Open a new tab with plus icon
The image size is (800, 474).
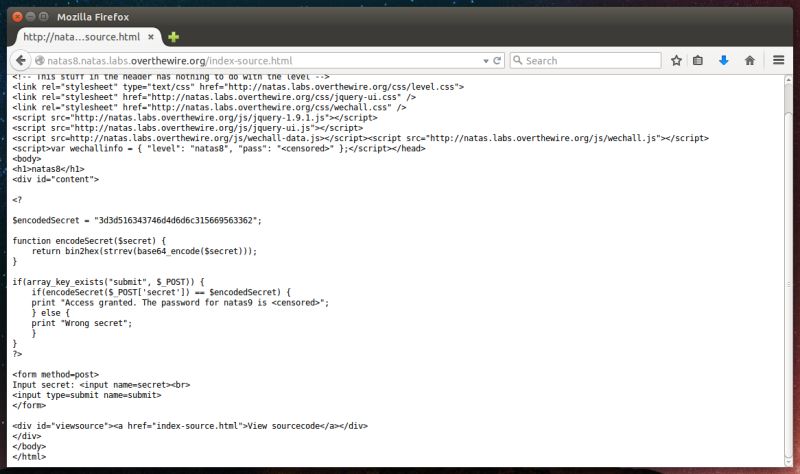click(x=173, y=37)
